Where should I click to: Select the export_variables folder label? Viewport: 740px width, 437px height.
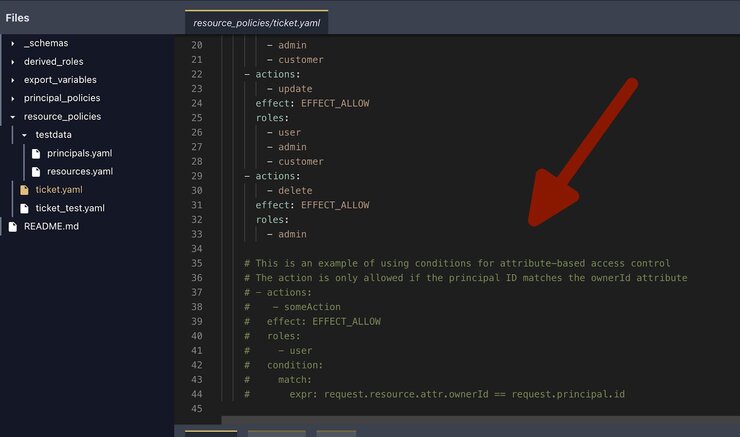(x=60, y=80)
